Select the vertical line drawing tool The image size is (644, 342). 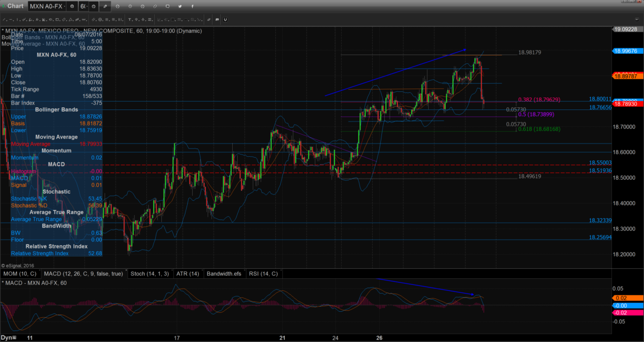click(17, 20)
